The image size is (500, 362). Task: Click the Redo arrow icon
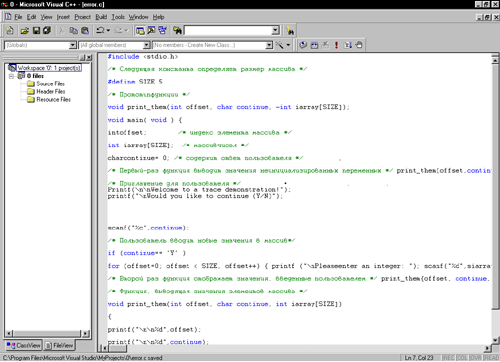pos(118,31)
